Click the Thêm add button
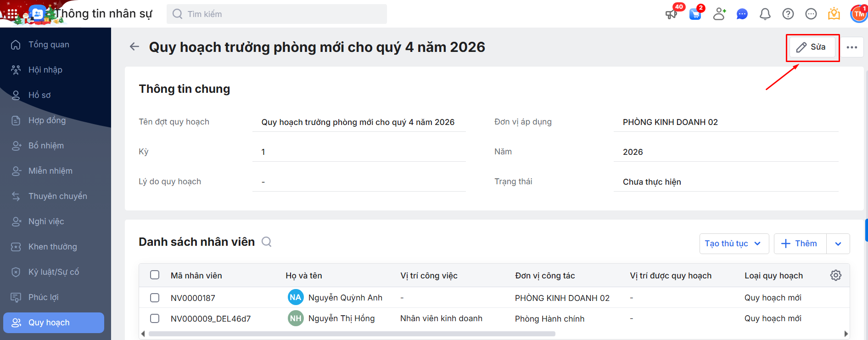 click(x=800, y=244)
